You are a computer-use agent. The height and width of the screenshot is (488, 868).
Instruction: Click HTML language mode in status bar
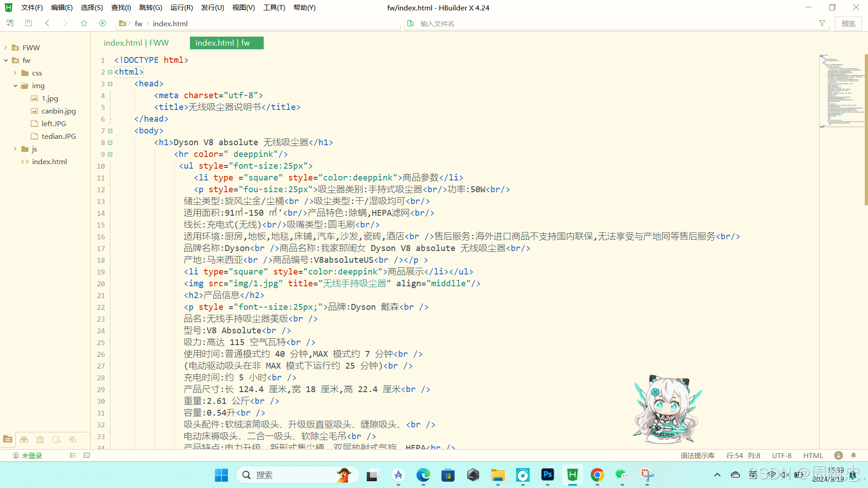(813, 455)
